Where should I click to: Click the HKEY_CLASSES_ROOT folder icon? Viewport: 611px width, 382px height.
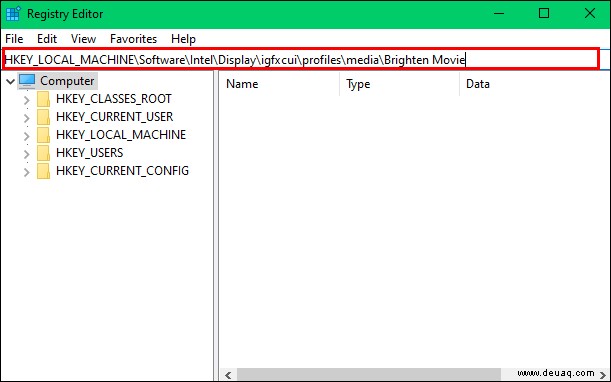pyautogui.click(x=43, y=99)
